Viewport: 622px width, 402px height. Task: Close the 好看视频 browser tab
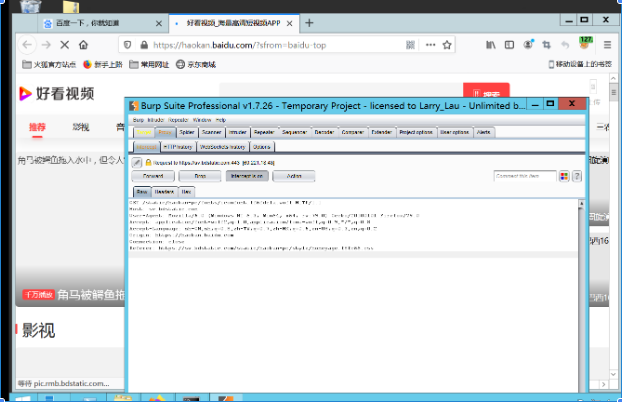pyautogui.click(x=290, y=23)
